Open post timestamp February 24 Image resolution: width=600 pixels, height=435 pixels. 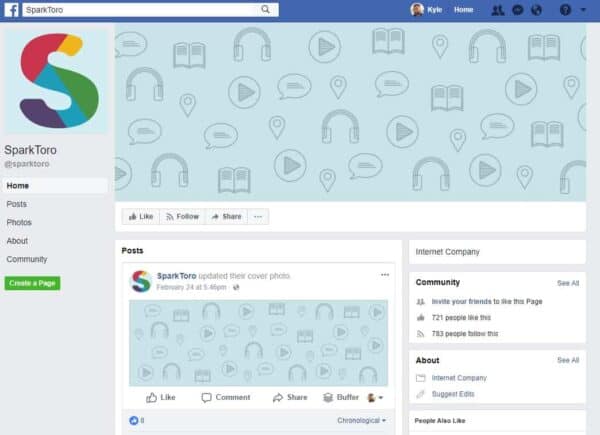pos(191,287)
